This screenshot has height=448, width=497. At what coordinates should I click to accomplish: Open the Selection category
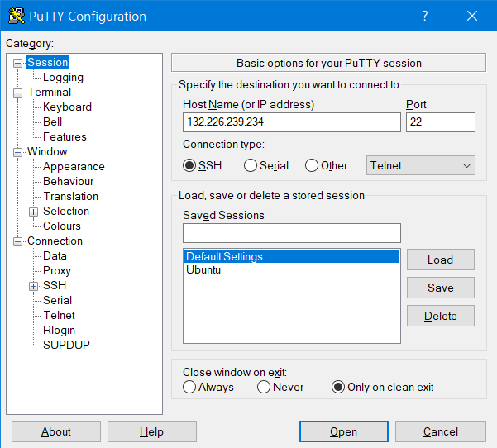coord(66,212)
